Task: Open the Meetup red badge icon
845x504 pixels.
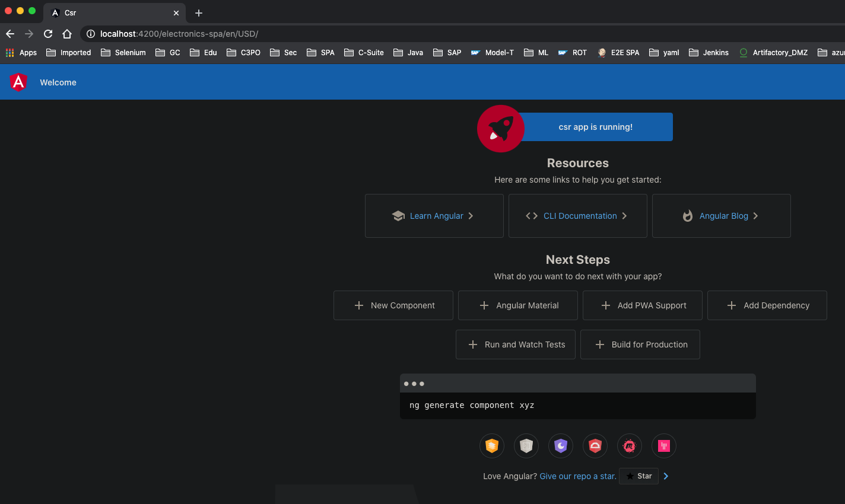Action: point(630,446)
